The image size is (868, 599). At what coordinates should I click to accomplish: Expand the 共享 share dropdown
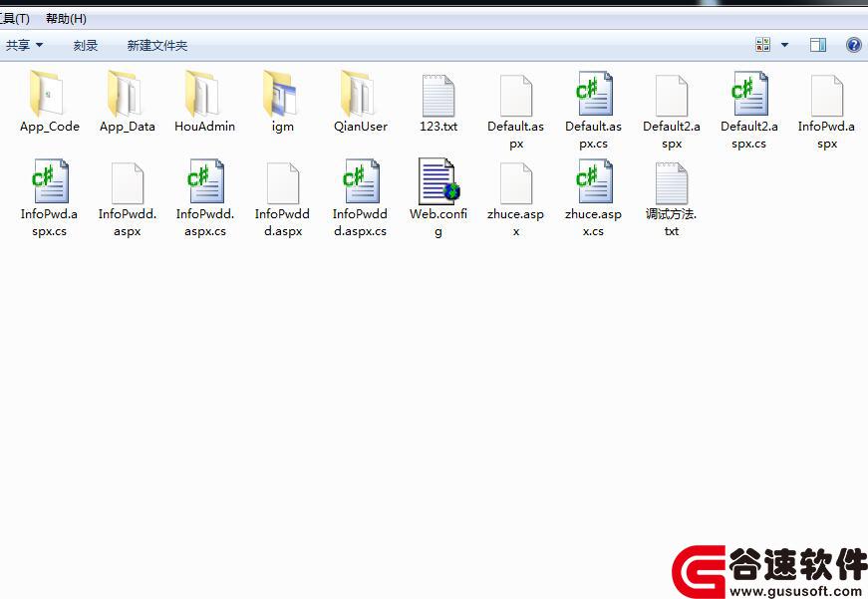pyautogui.click(x=24, y=45)
